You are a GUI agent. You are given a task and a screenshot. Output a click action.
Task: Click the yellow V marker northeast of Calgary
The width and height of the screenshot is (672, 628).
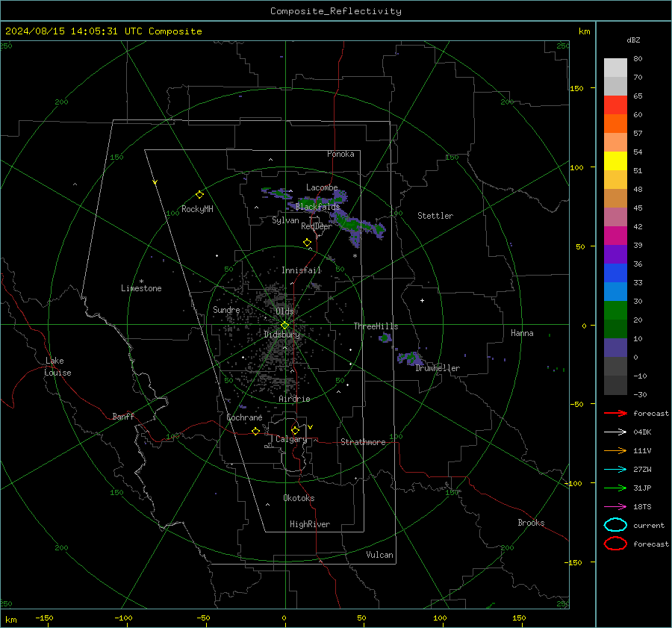click(310, 427)
